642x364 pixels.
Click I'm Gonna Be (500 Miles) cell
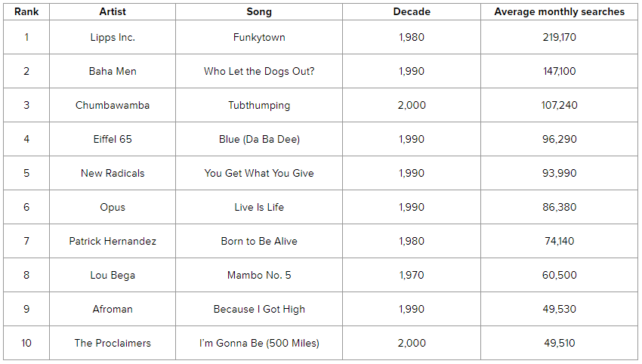point(259,343)
